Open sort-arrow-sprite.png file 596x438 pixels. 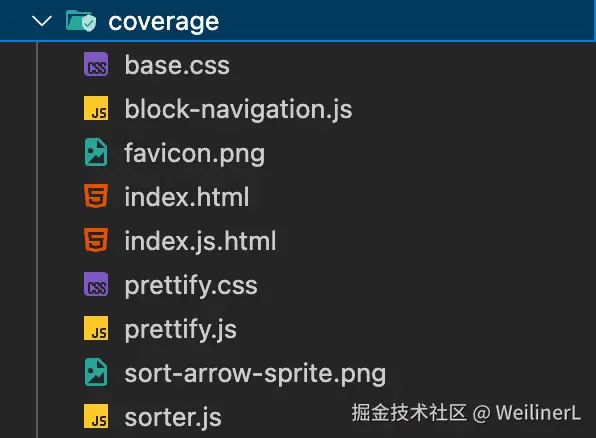click(x=255, y=374)
